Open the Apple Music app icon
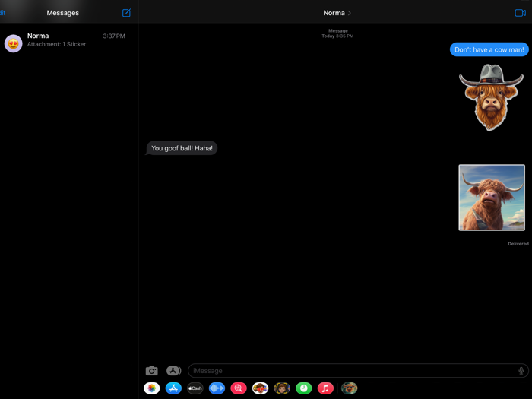The image size is (532, 399). pos(325,388)
